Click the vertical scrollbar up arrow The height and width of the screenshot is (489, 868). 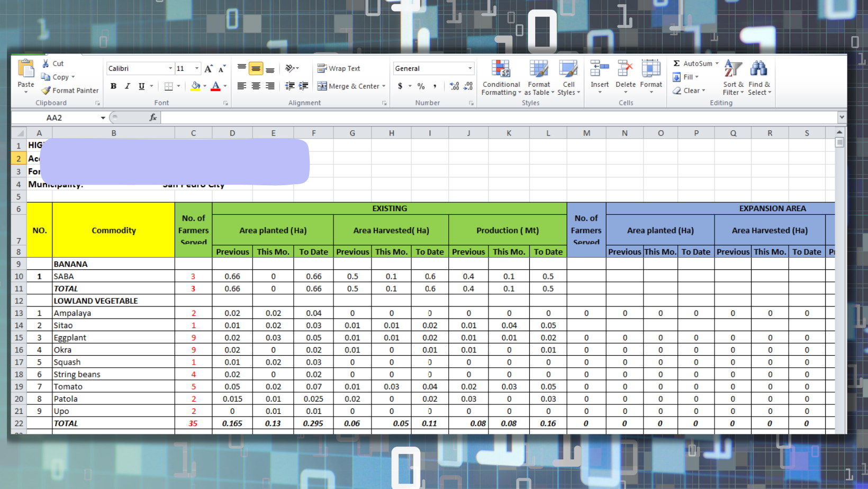coord(840,132)
